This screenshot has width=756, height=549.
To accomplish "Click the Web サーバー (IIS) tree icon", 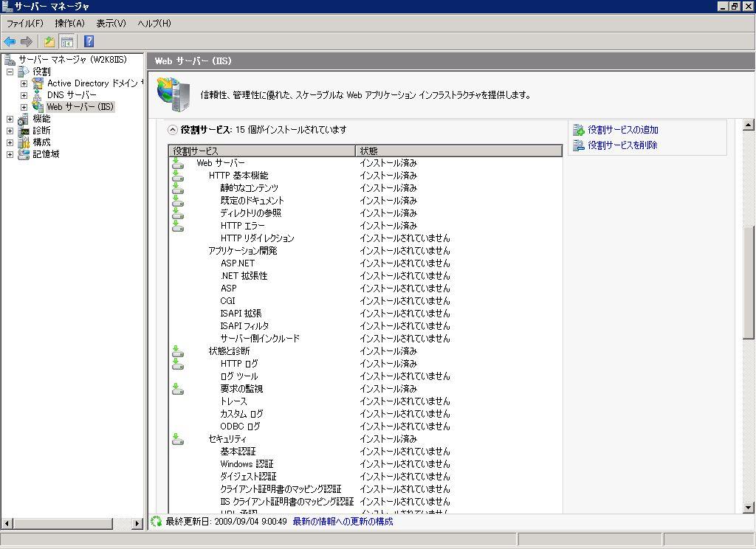I will [38, 106].
